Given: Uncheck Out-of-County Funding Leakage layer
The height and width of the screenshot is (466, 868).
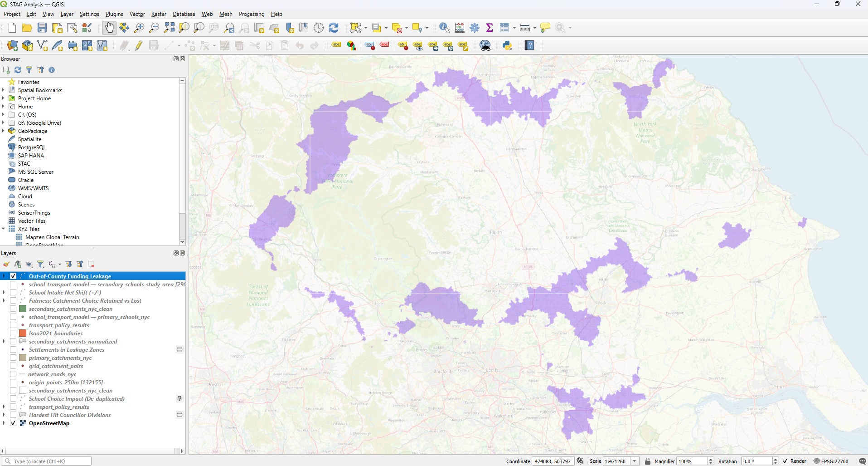Looking at the screenshot, I should pos(13,276).
